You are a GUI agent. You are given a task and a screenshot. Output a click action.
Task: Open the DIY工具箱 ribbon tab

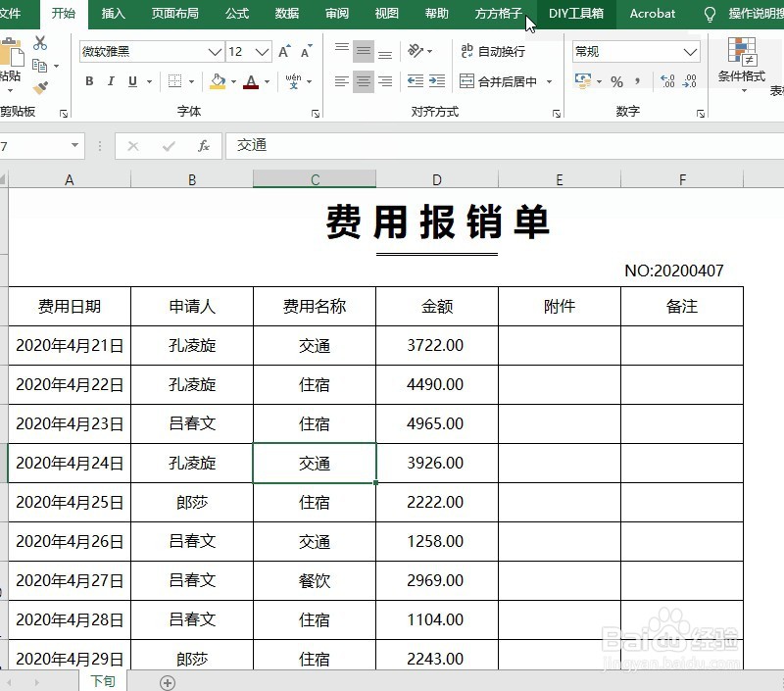pyautogui.click(x=575, y=14)
